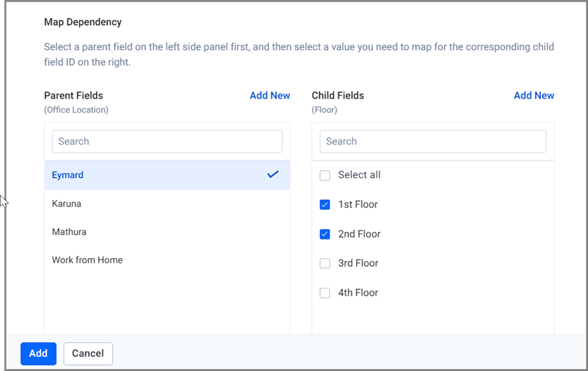Focus the Child Fields search box
This screenshot has height=371, width=588.
432,141
